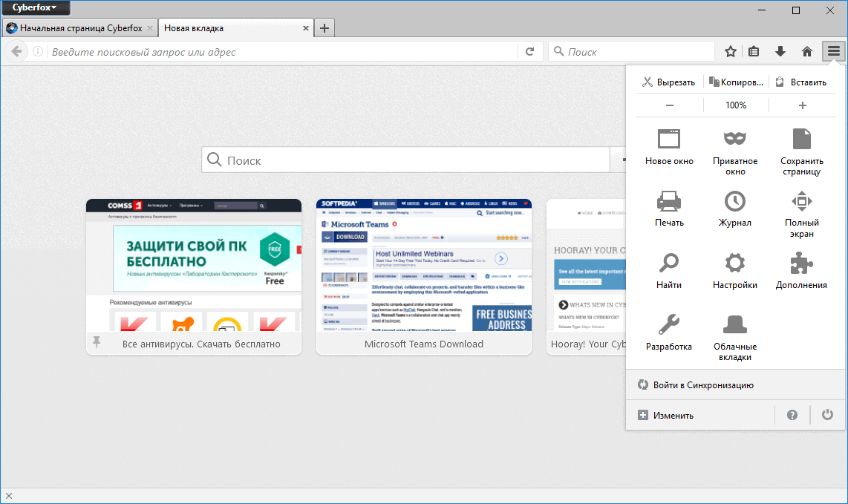The height and width of the screenshot is (504, 848).
Task: Open the downloads arrow icon
Action: point(780,51)
